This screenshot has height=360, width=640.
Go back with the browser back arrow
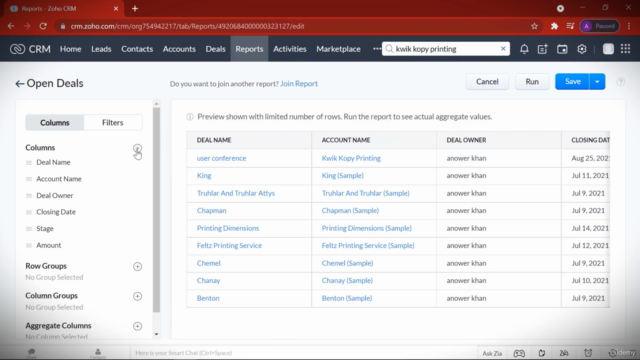point(11,26)
